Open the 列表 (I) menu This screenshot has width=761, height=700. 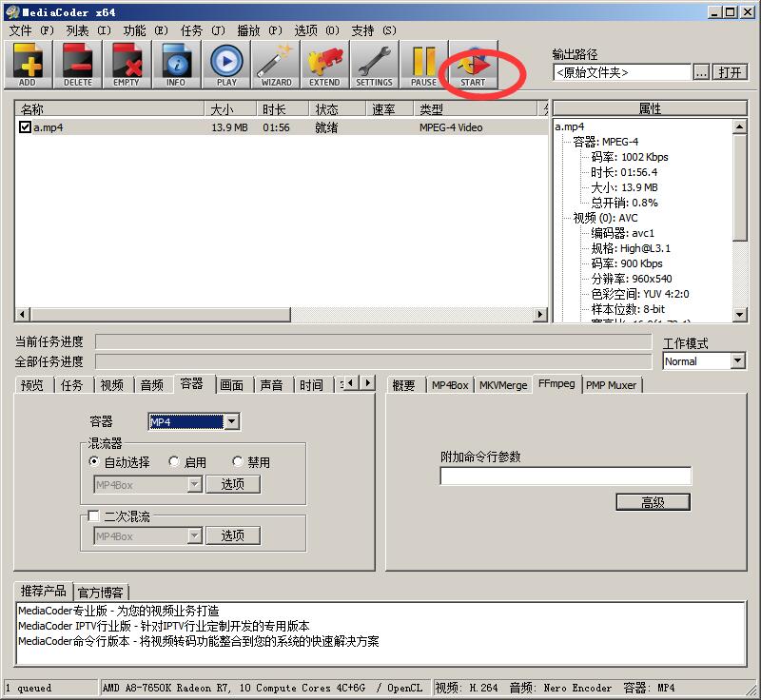click(x=88, y=30)
